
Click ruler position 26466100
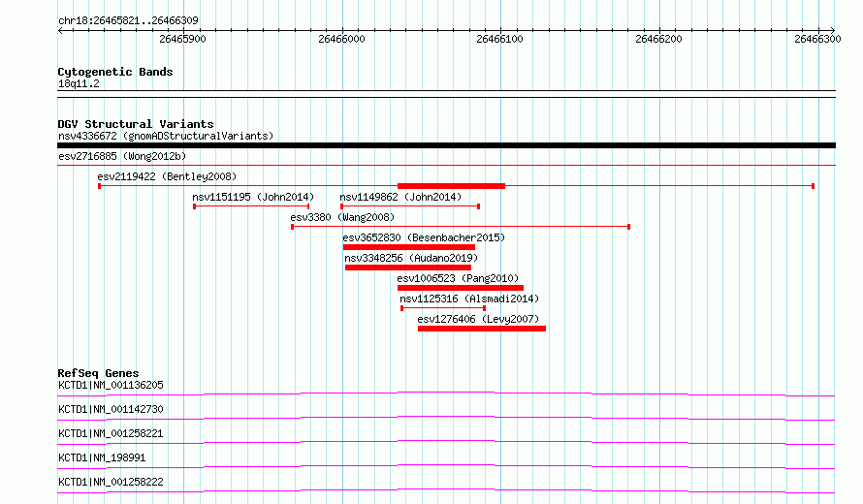(499, 39)
